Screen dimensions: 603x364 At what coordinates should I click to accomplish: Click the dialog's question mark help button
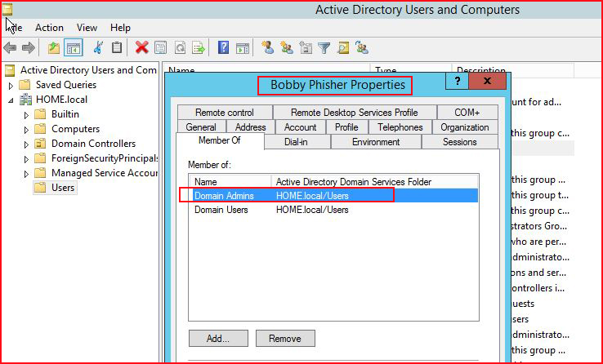click(458, 81)
